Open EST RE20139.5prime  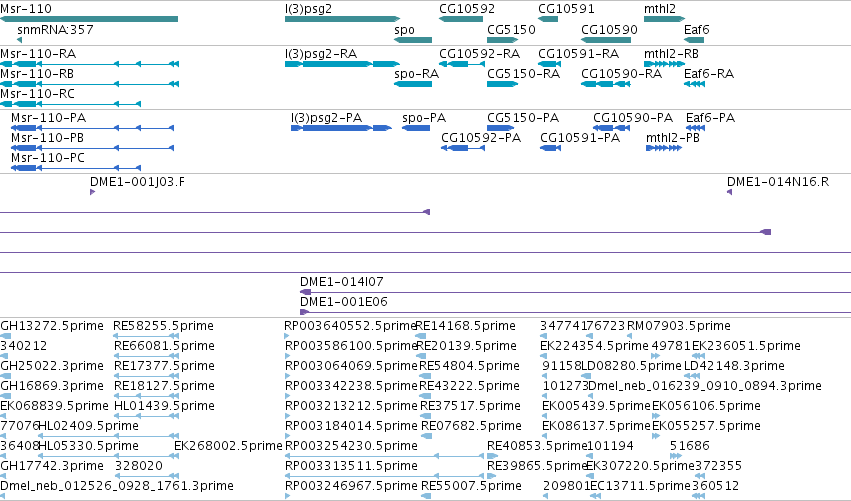tap(466, 346)
